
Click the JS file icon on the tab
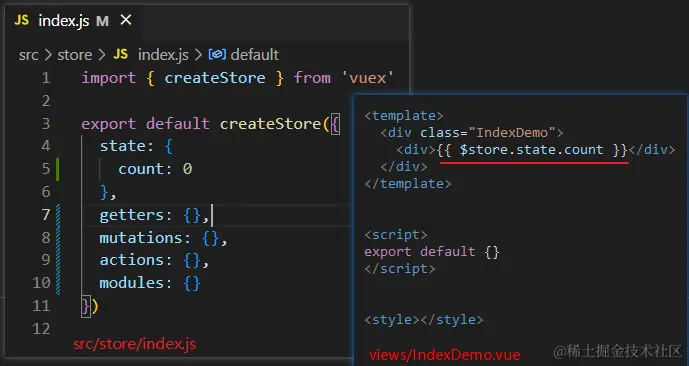pyautogui.click(x=22, y=20)
